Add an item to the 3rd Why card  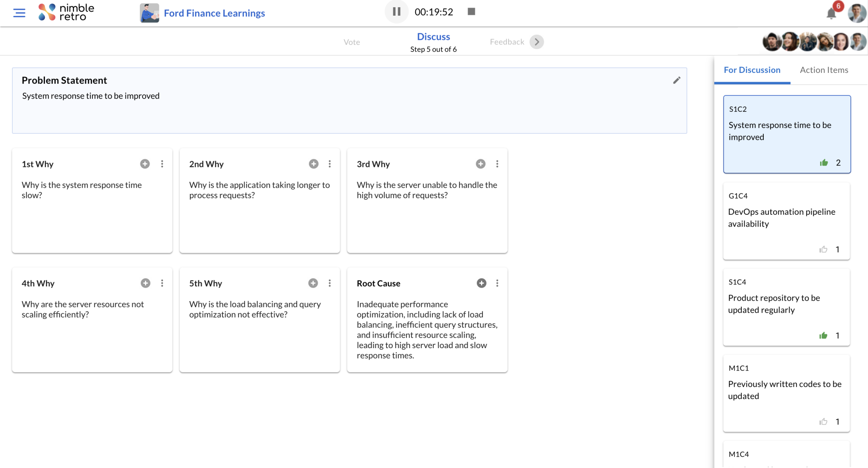[481, 164]
